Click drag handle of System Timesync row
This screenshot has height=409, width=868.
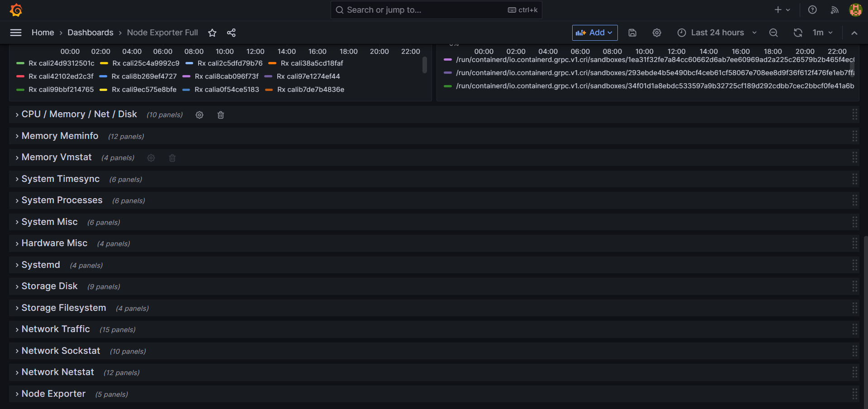[854, 179]
